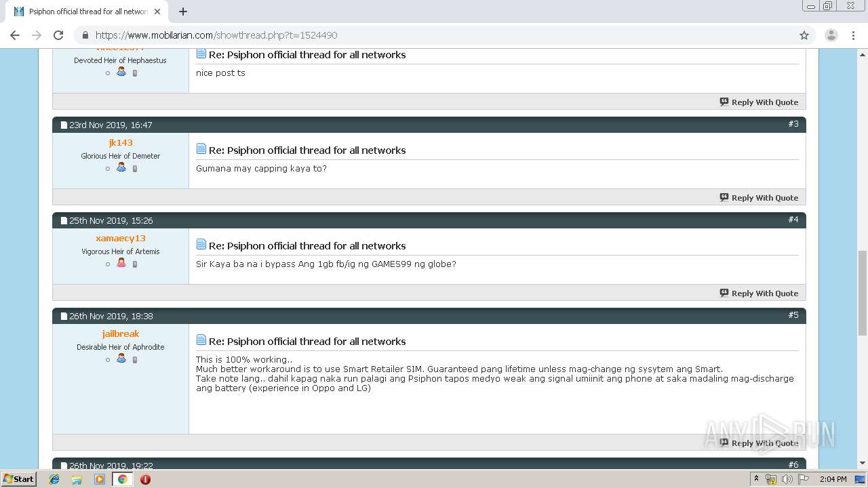
Task: Open xamaecy13's user profile
Action: (x=121, y=238)
